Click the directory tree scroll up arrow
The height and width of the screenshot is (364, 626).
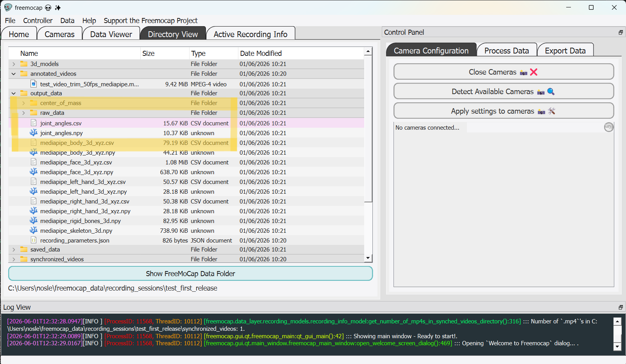[x=368, y=51]
